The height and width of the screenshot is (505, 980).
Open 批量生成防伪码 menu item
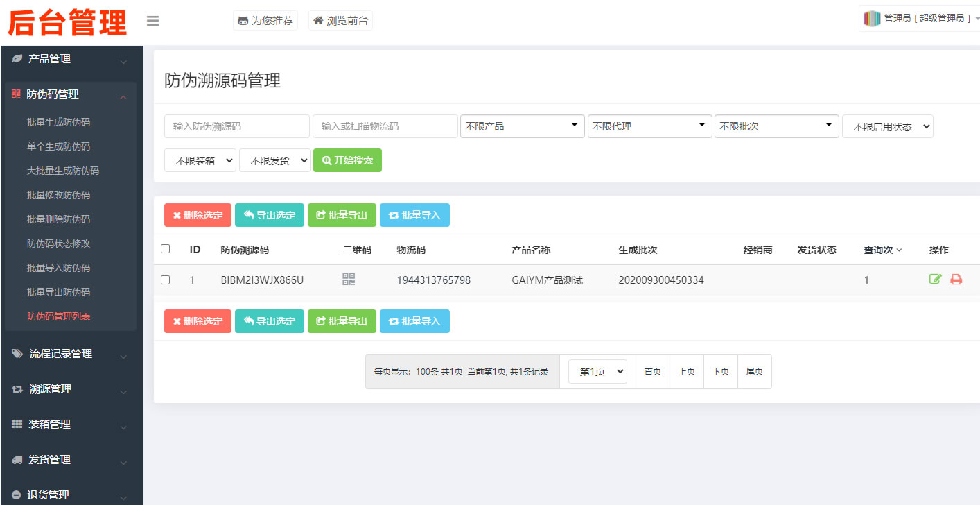[59, 122]
